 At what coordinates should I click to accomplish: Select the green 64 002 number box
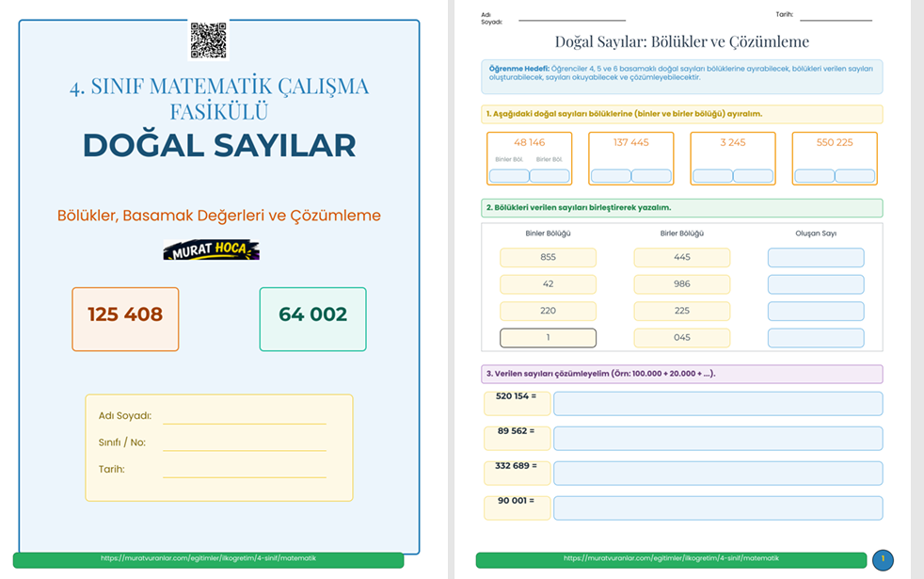[312, 319]
